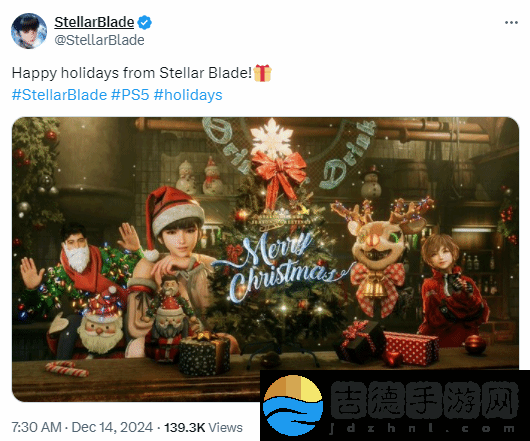530x441 pixels.
Task: Click the Merry Christmas text in image
Action: point(283,265)
